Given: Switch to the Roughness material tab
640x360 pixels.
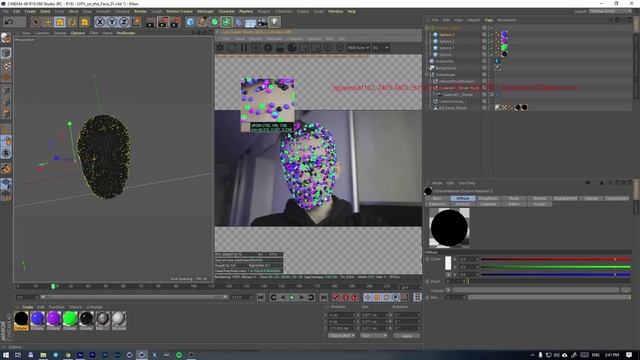Looking at the screenshot, I should pos(488,198).
